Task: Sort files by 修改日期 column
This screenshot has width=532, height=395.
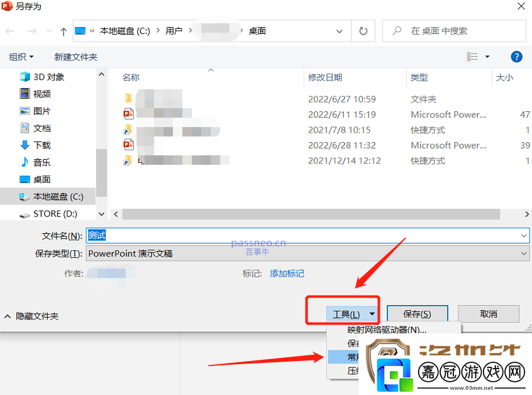Action: pyautogui.click(x=325, y=78)
